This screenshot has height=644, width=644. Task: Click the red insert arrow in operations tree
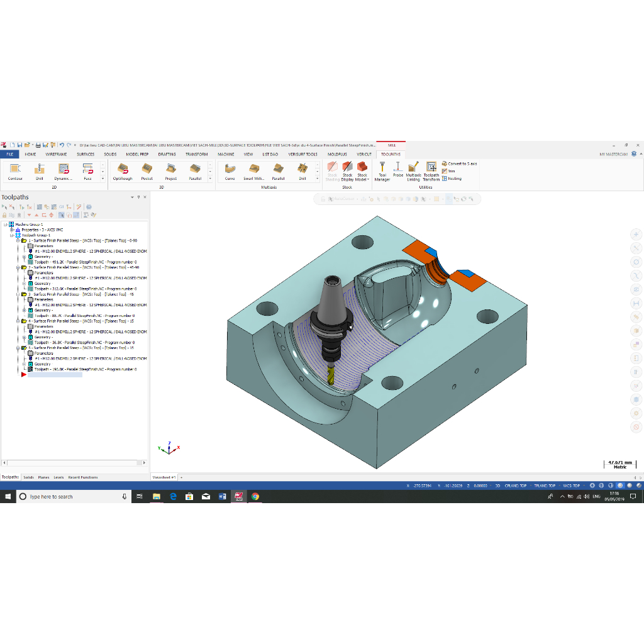pyautogui.click(x=24, y=375)
